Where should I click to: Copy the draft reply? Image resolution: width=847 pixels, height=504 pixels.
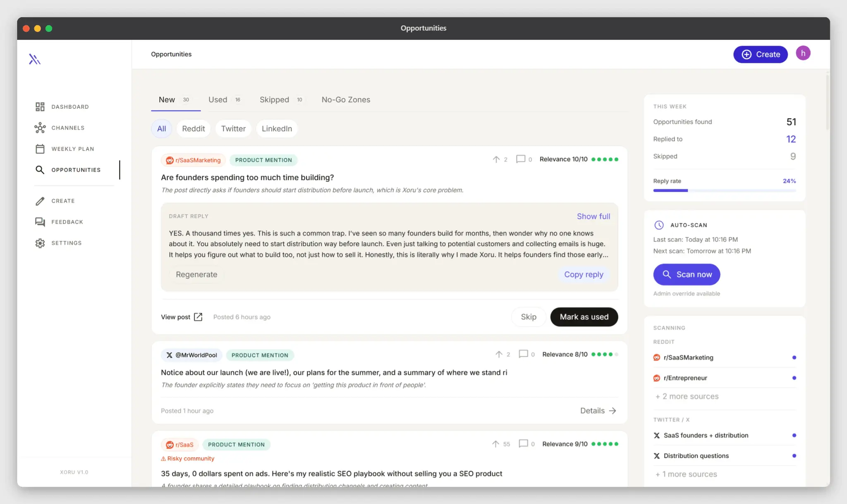tap(584, 275)
